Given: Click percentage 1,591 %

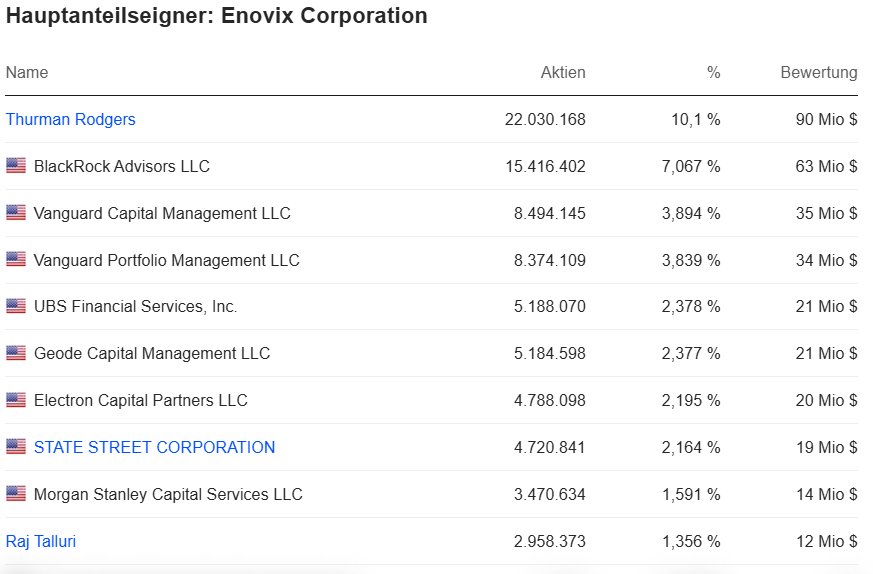Looking at the screenshot, I should coord(691,494).
